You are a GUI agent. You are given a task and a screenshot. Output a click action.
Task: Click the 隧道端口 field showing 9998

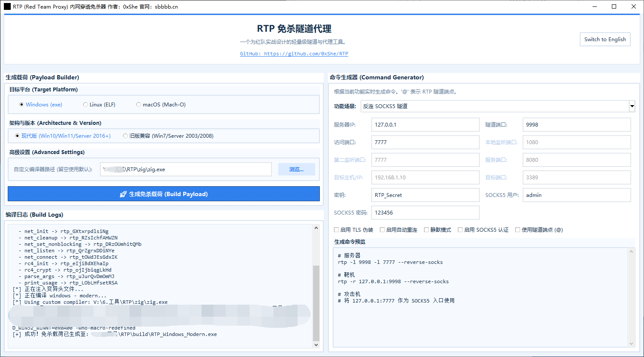[x=577, y=125]
